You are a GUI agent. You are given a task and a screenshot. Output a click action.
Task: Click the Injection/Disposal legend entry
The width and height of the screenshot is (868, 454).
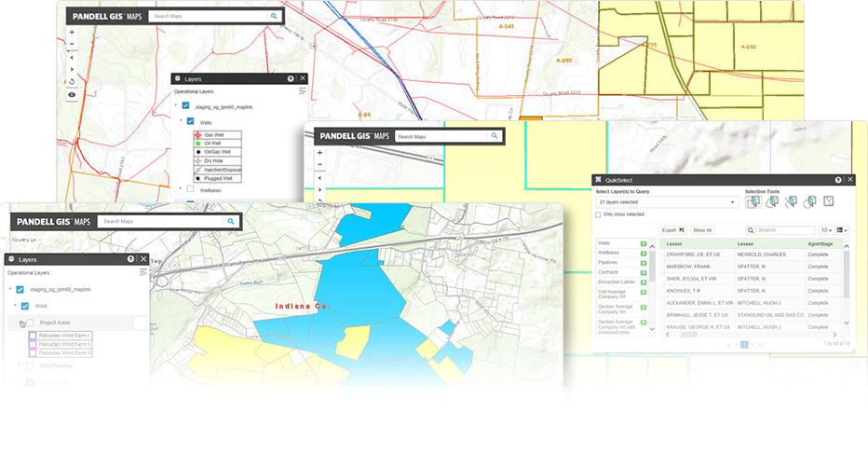click(x=218, y=170)
